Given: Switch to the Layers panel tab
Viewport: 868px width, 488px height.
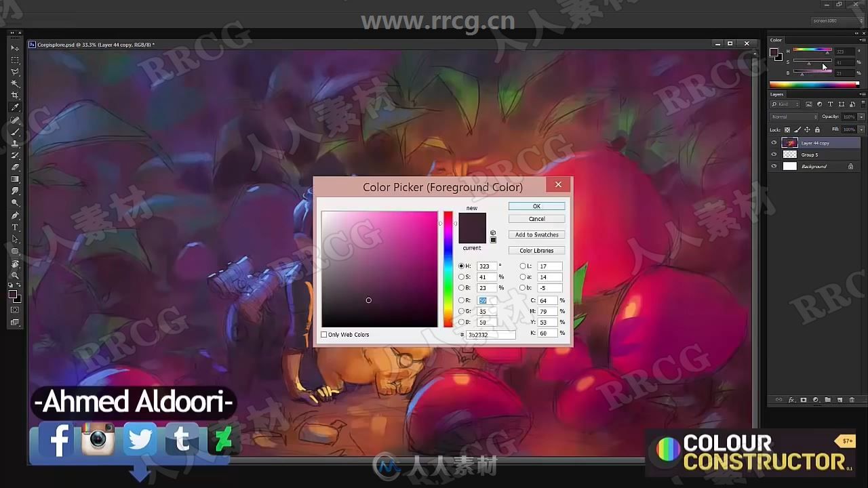Looking at the screenshot, I should pyautogui.click(x=777, y=94).
